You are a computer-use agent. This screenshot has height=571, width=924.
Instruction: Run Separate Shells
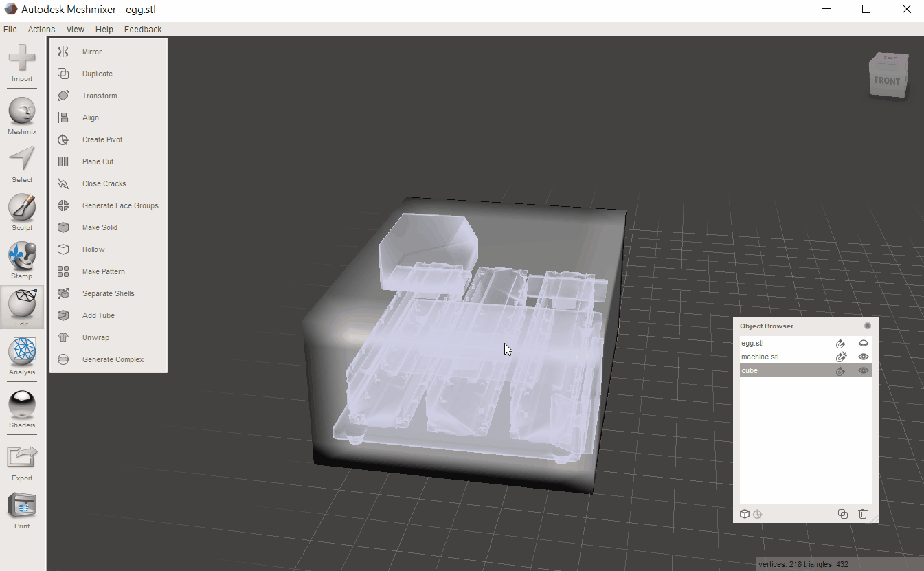pos(109,293)
